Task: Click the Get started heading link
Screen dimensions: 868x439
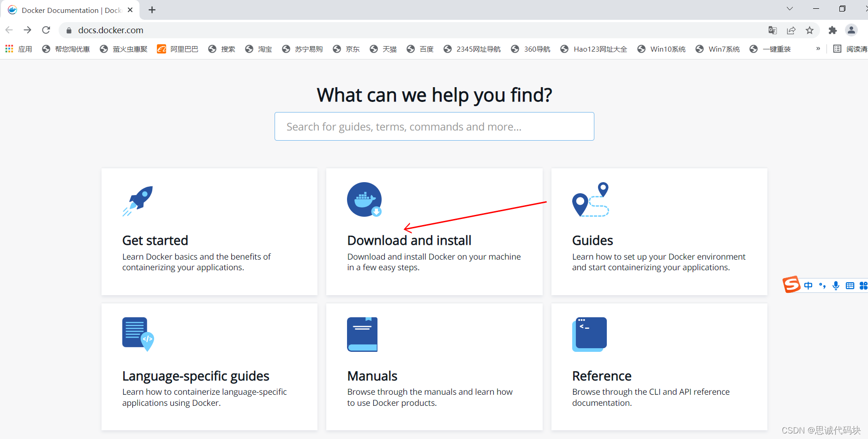Action: tap(155, 240)
